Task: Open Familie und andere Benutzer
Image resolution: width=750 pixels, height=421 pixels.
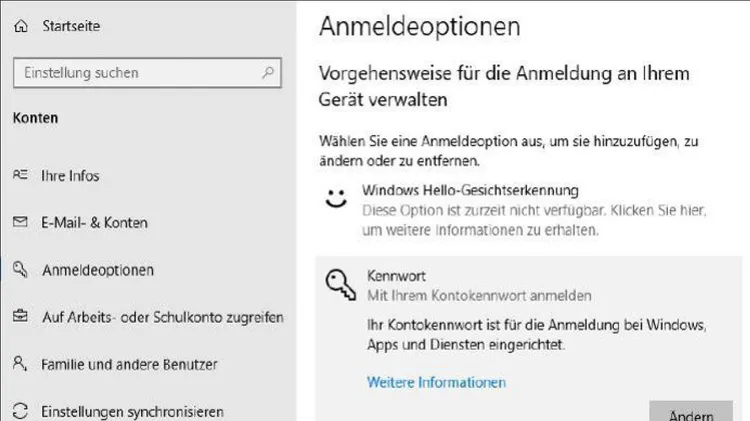Action: coord(129,365)
